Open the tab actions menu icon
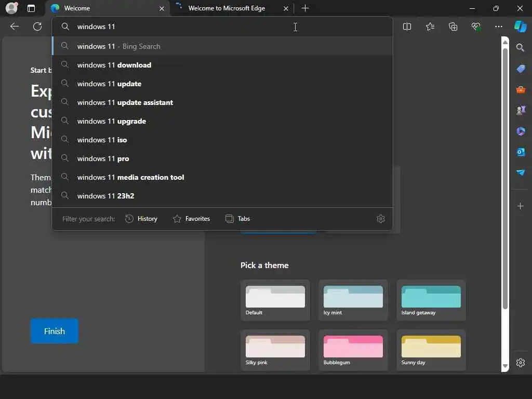Screen dimensions: 532x399 31,8
